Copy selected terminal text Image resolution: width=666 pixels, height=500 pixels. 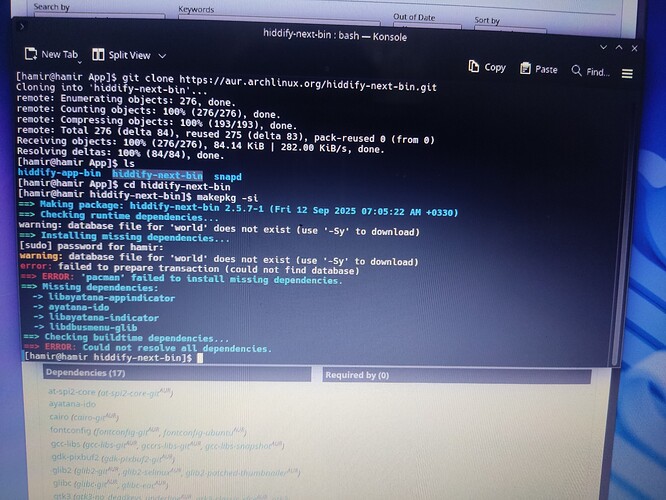click(x=487, y=67)
